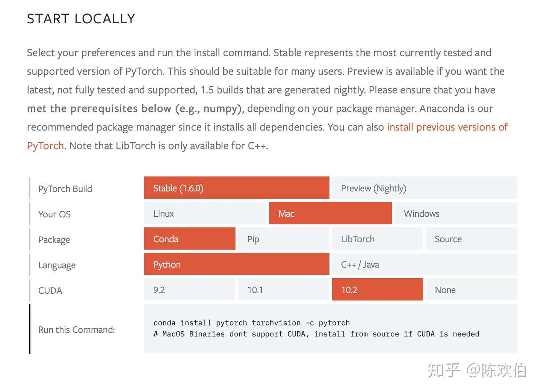Set CUDA option to None
Viewport: 541px width, 392px height.
point(471,289)
